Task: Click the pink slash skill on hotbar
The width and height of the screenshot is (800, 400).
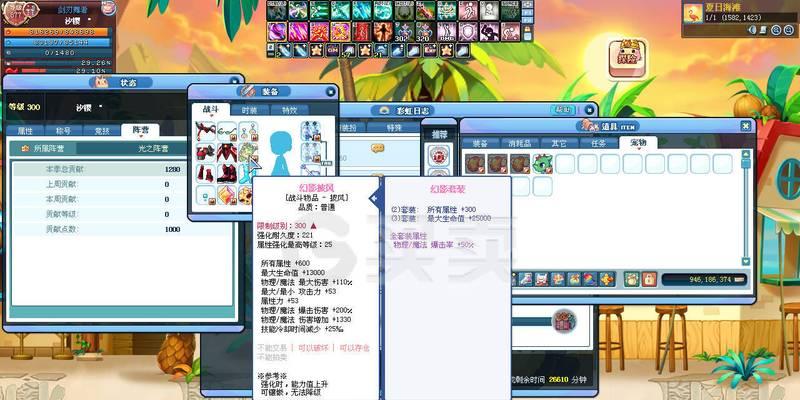Action: pos(298,32)
